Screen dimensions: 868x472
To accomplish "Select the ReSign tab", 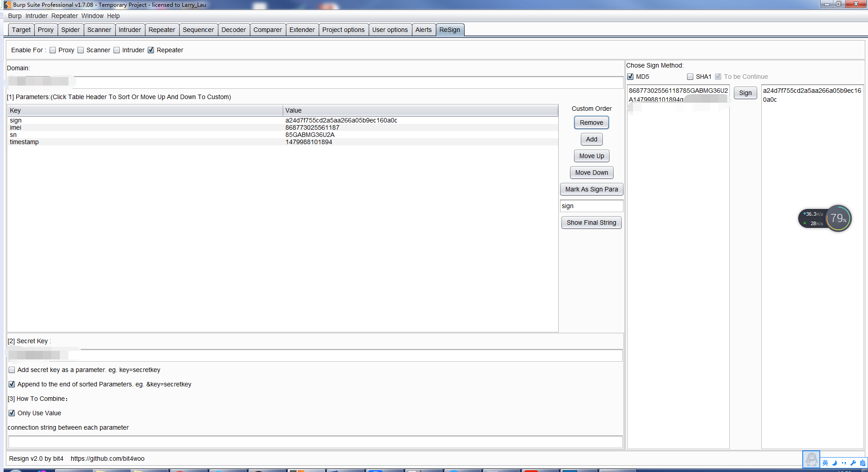I will pos(450,30).
